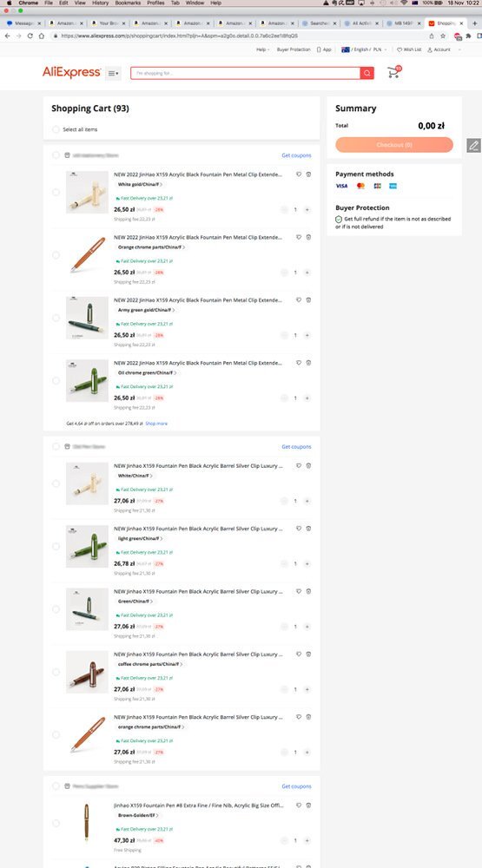Open the shopping cart icon in header
The width and height of the screenshot is (482, 868).
click(x=394, y=73)
